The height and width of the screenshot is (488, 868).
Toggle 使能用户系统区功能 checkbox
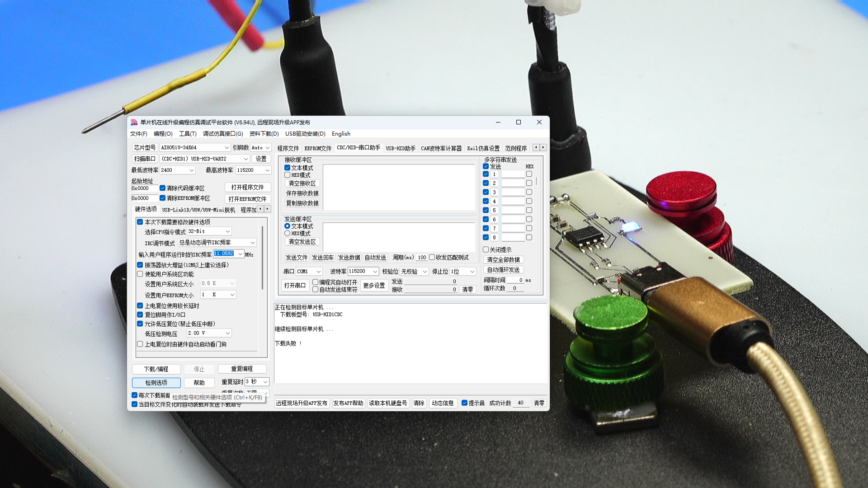coord(140,274)
